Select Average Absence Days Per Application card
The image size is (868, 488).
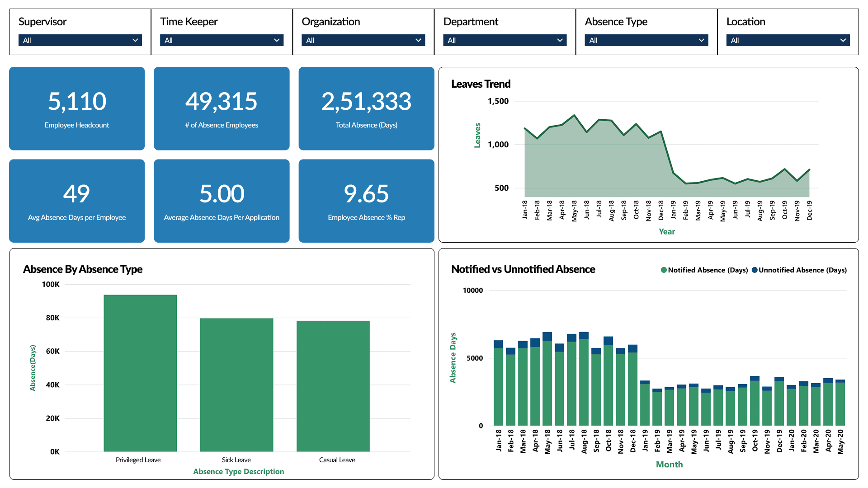pos(222,201)
